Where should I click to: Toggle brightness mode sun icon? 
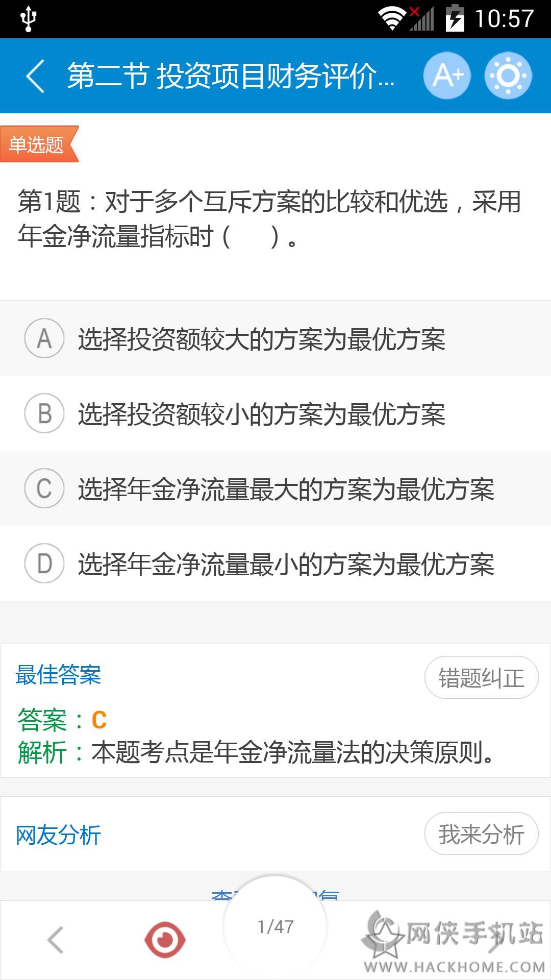[508, 76]
